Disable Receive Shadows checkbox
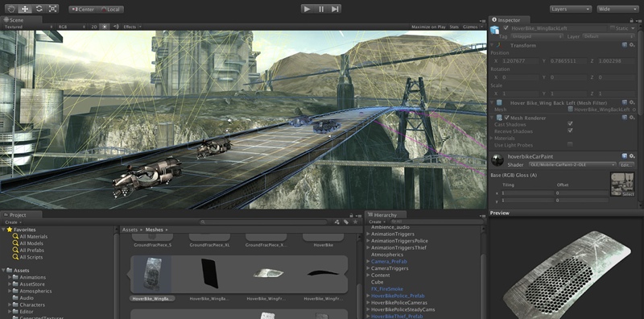Viewport: 644px width, 319px height. click(570, 130)
